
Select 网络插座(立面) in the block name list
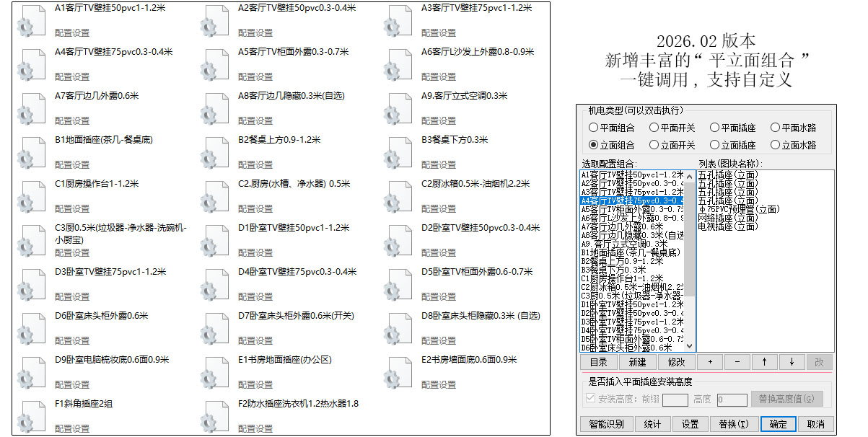pyautogui.click(x=728, y=218)
